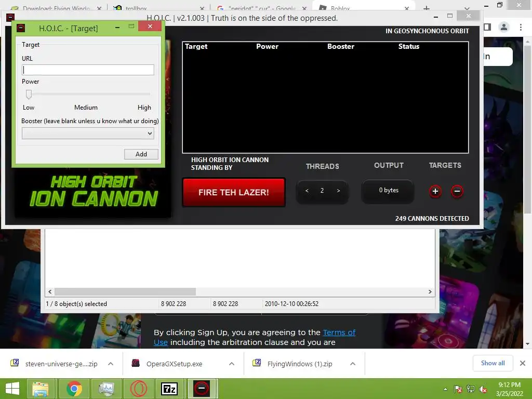The height and width of the screenshot is (399, 532).
Task: Open Chrome tab search chevron
Action: tap(467, 8)
